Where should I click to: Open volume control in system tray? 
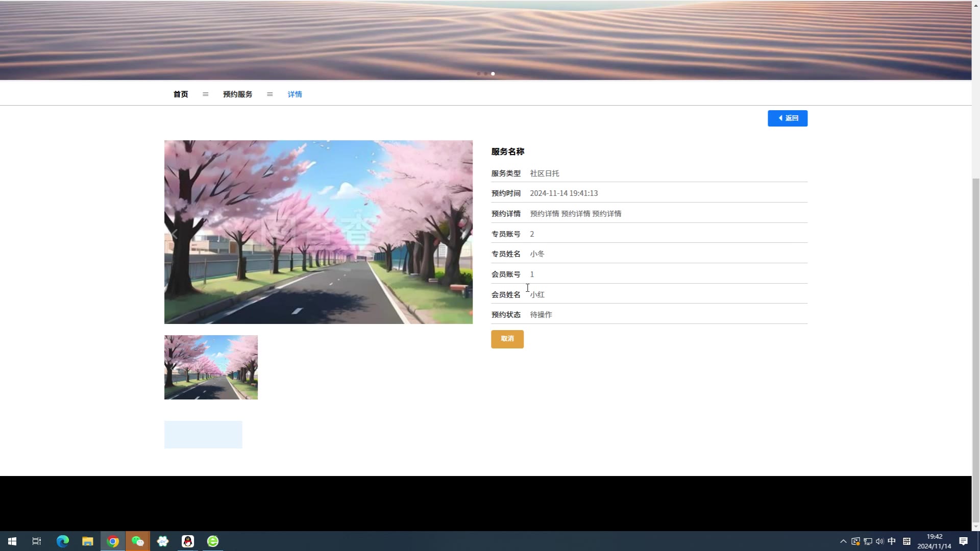pyautogui.click(x=879, y=541)
